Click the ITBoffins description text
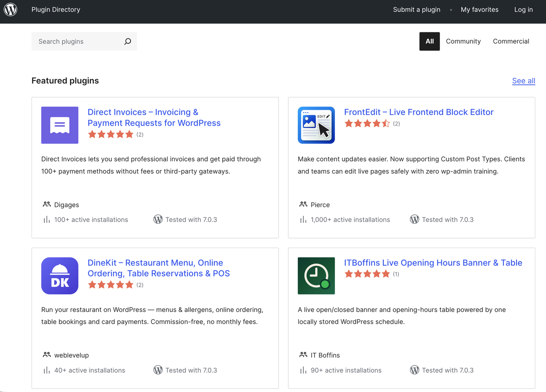The width and height of the screenshot is (546, 392). pyautogui.click(x=402, y=316)
